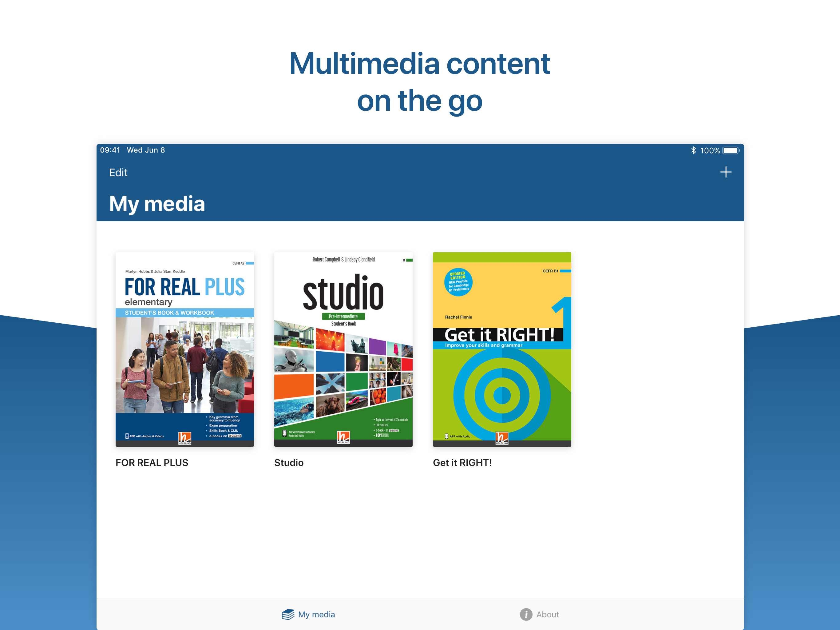Select the FOR REAL PLUS title label
Screen dimensions: 840x630
152,462
